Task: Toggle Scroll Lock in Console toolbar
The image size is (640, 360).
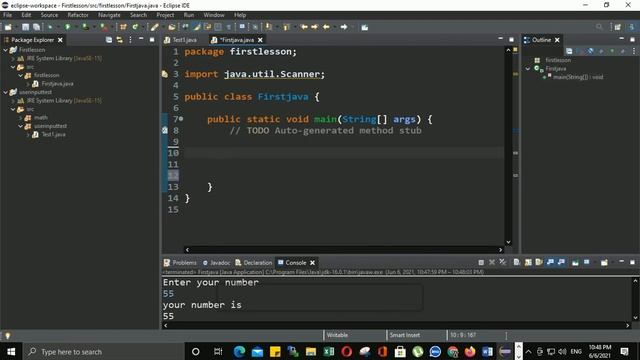Action: pos(528,262)
